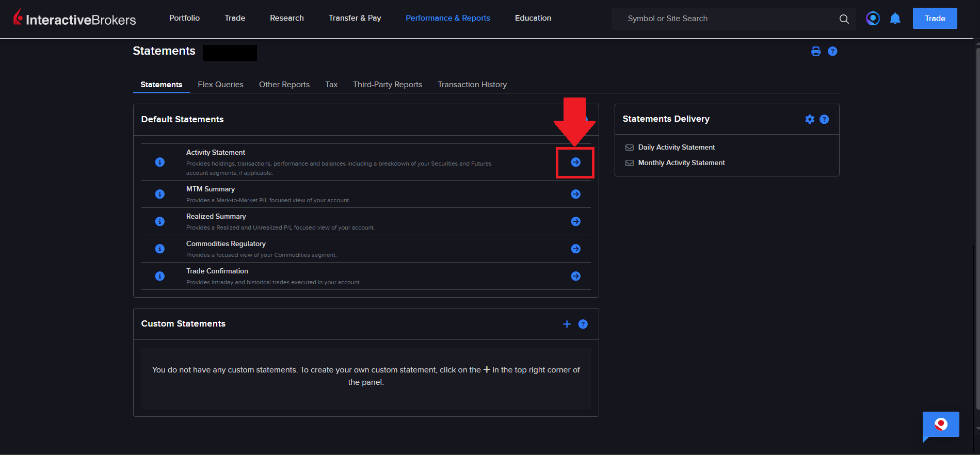Viewport: 980px width, 455px height.
Task: Run the Realized Summary arrow
Action: click(x=576, y=221)
